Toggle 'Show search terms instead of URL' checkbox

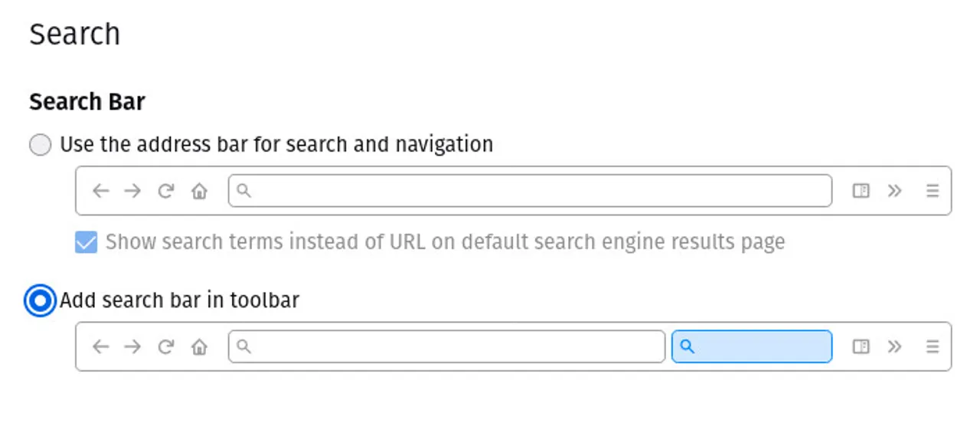pyautogui.click(x=86, y=242)
